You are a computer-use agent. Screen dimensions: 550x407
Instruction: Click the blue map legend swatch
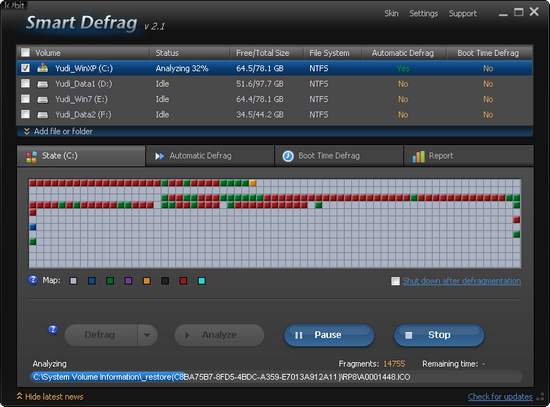tap(92, 281)
